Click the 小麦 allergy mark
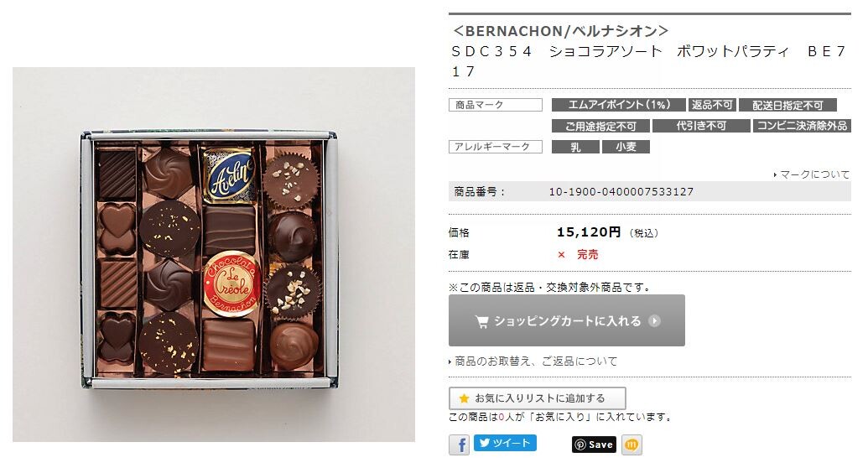Screen dimensions: 868x468 pos(626,147)
